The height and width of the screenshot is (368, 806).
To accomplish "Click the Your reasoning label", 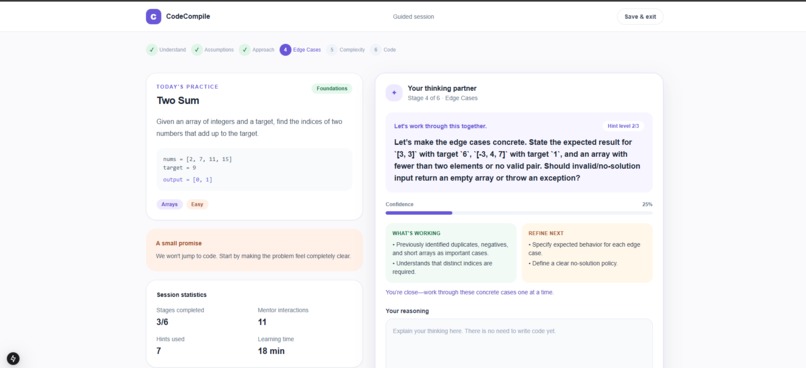I will coord(407,311).
